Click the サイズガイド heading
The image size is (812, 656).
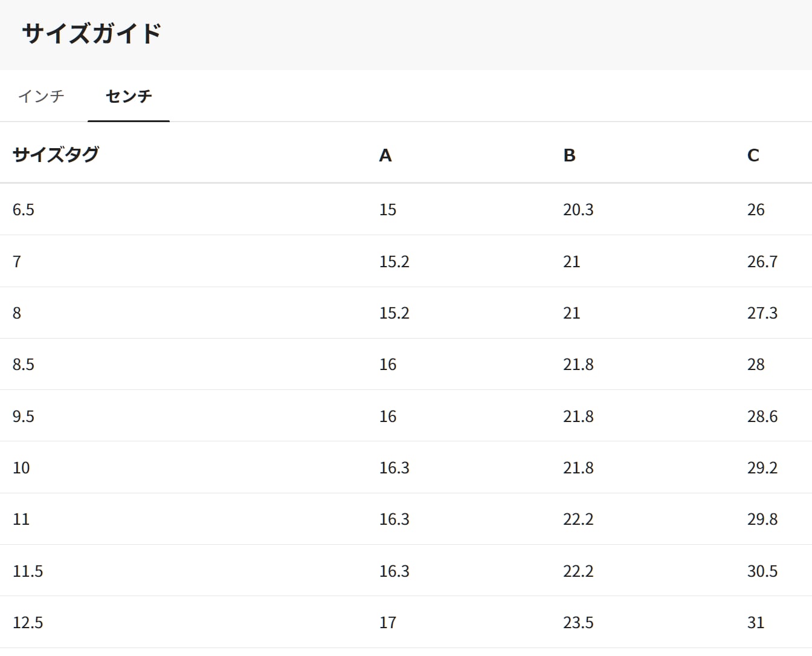click(x=92, y=34)
